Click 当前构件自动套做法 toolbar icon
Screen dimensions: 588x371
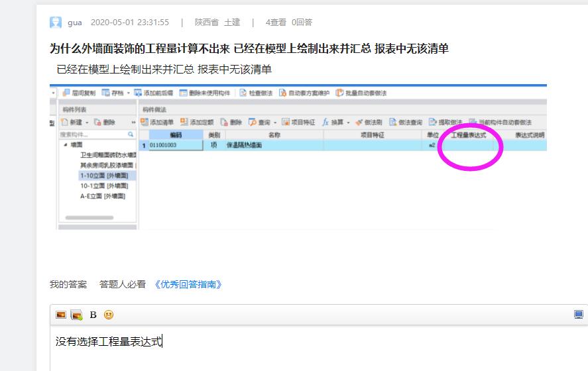click(x=473, y=122)
